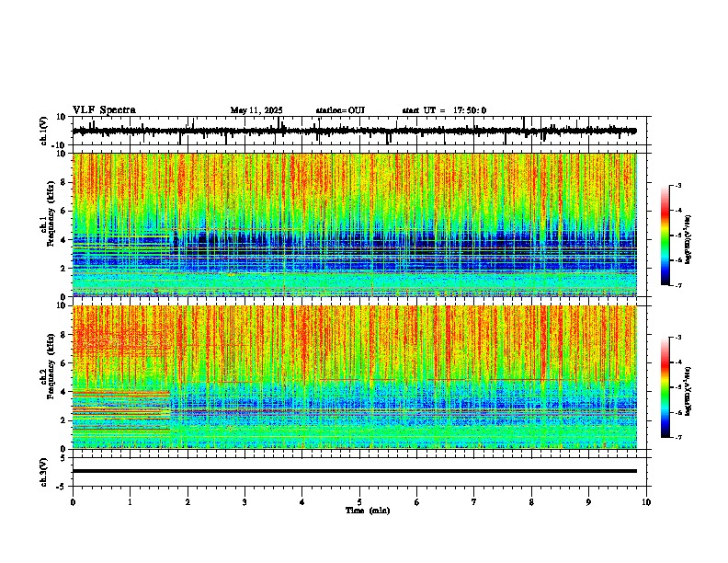The height and width of the screenshot is (563, 728).
Task: Click the "2" kHz tick on ch.1 spectrogram
Action: [x=63, y=269]
